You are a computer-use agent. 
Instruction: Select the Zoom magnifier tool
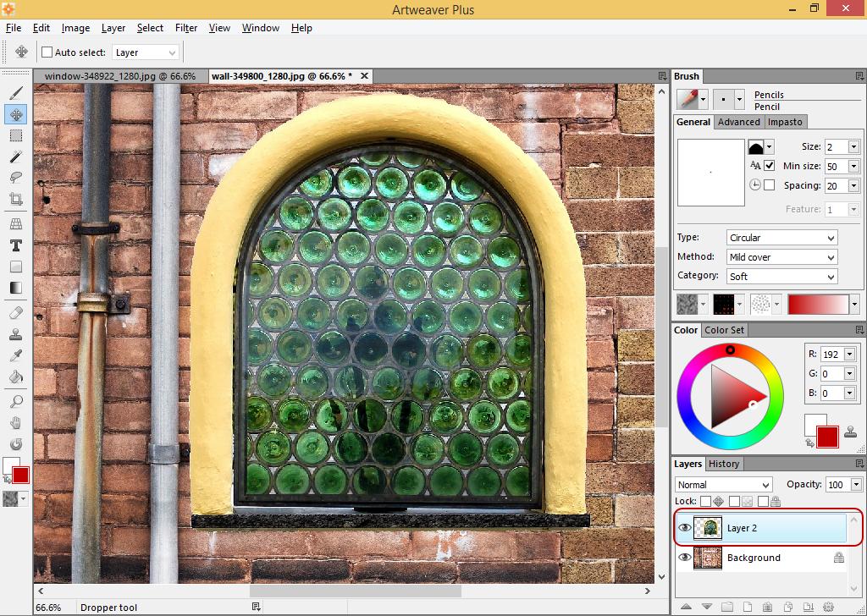point(15,401)
